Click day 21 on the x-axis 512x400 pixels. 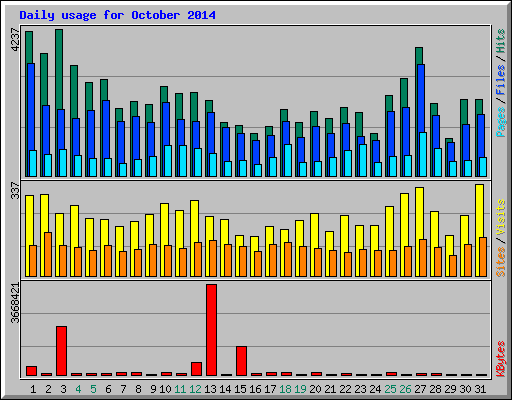coord(330,389)
